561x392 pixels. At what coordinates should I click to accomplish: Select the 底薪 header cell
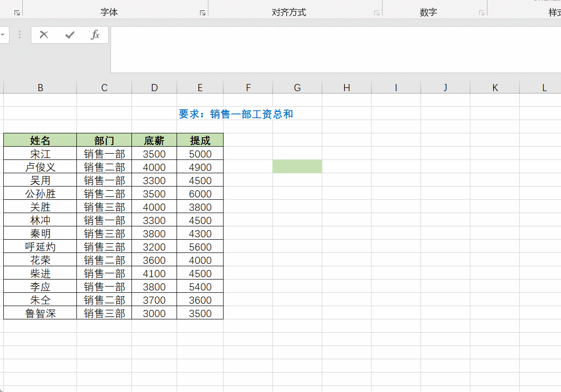(154, 140)
